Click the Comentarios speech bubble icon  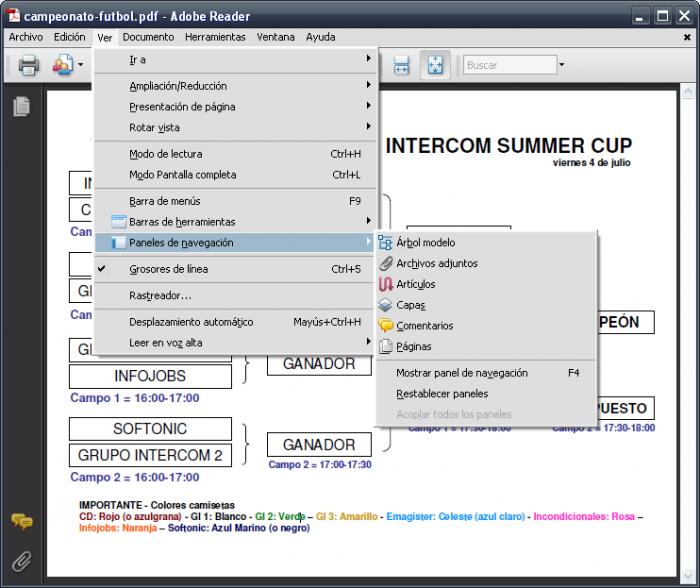click(x=385, y=325)
